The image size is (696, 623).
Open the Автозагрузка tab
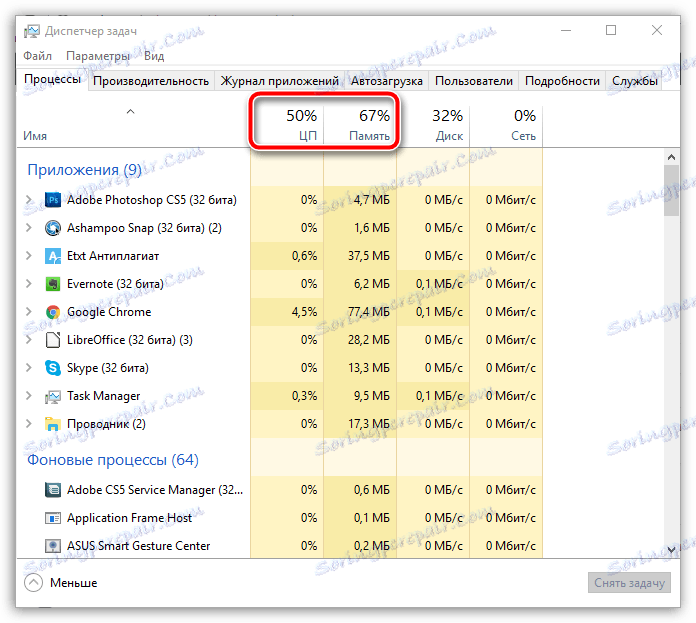(x=387, y=81)
